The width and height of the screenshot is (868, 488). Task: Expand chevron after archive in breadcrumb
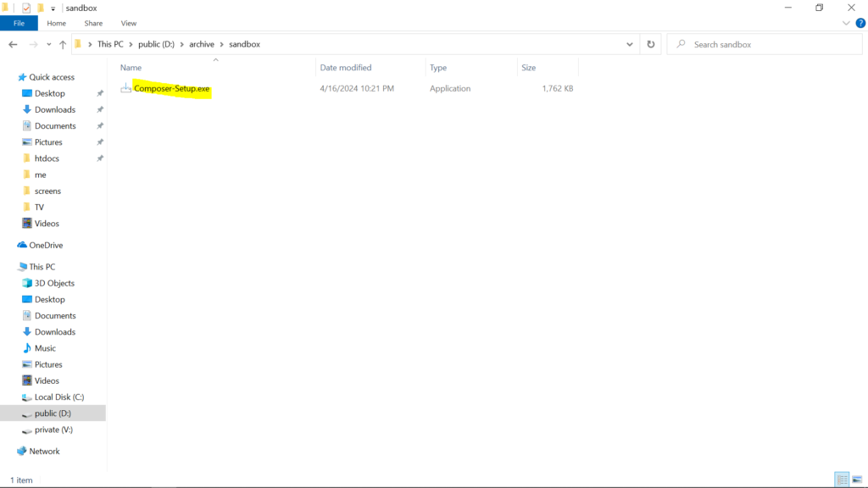(221, 44)
